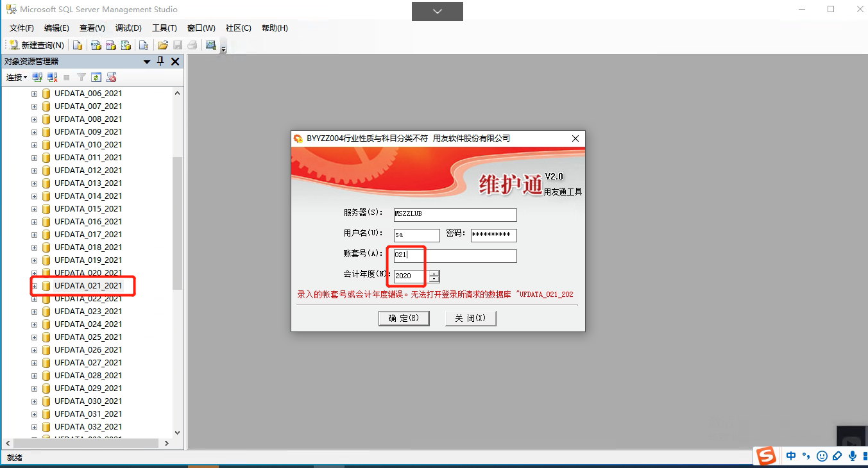The image size is (868, 468).
Task: Open the 社区(C) menu
Action: (x=239, y=28)
